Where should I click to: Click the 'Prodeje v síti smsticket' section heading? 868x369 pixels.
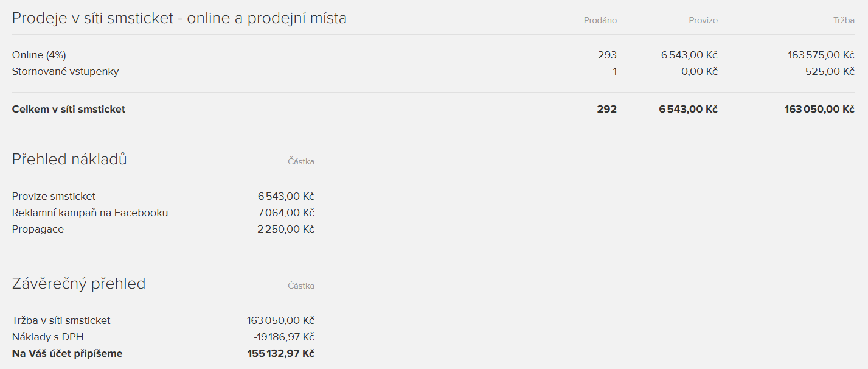click(x=179, y=18)
